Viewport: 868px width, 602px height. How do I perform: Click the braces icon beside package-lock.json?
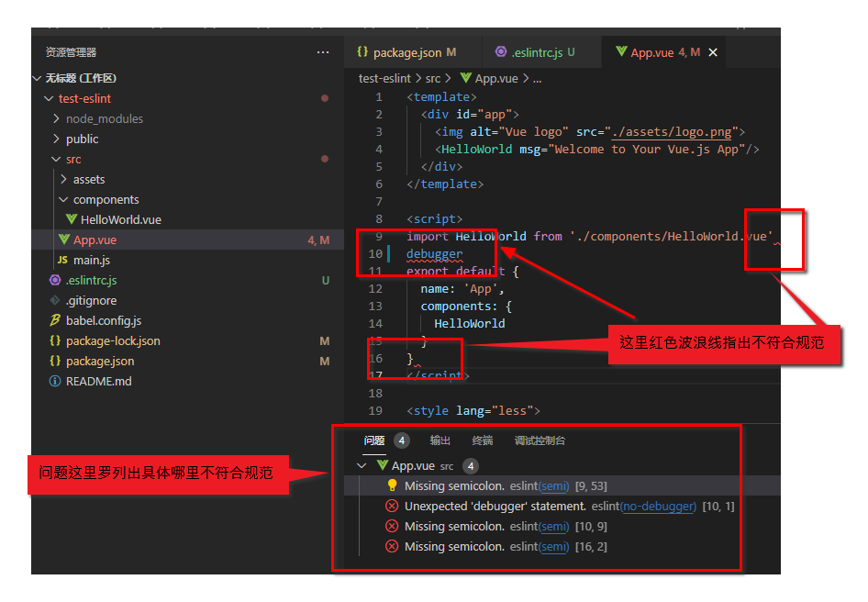point(55,340)
